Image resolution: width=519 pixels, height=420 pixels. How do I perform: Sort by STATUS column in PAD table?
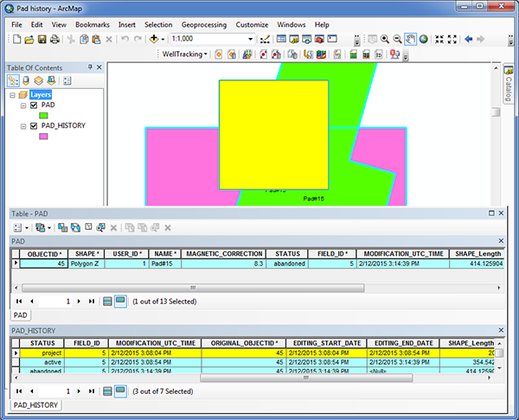[x=287, y=254]
